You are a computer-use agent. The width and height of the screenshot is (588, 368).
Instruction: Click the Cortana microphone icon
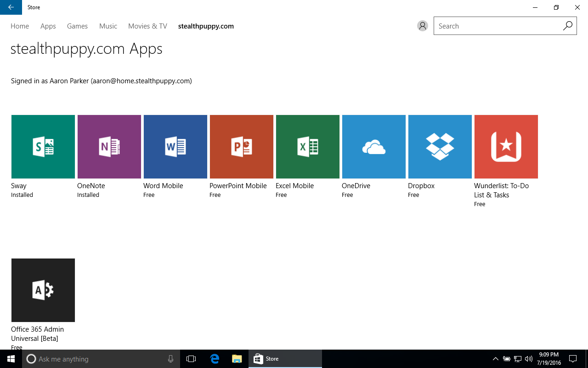[171, 359]
